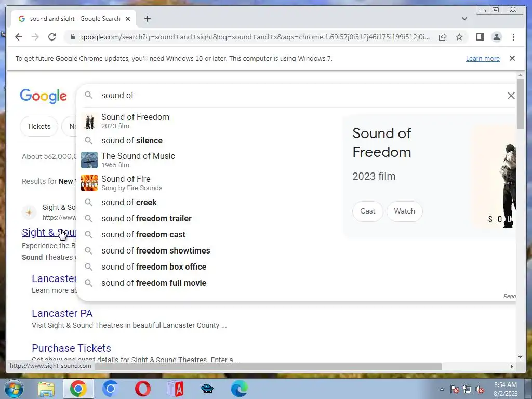
Task: Pick 'sound of freedom cast' suggestion
Action: point(210,234)
